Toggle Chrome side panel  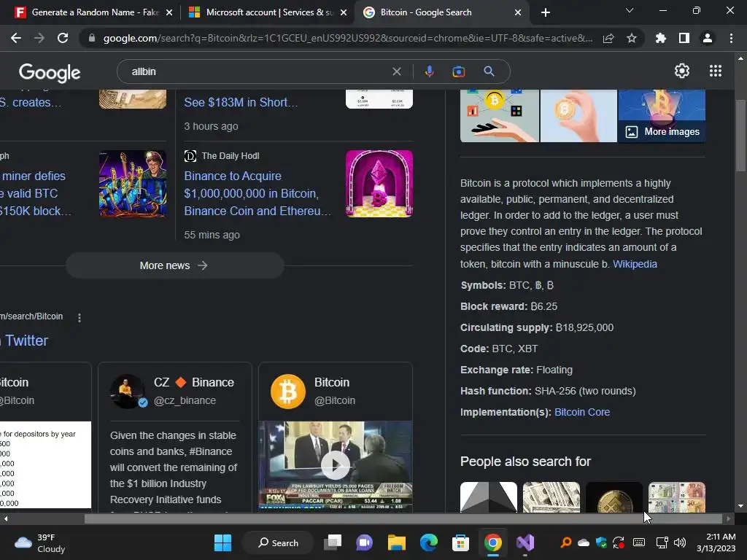[684, 39]
